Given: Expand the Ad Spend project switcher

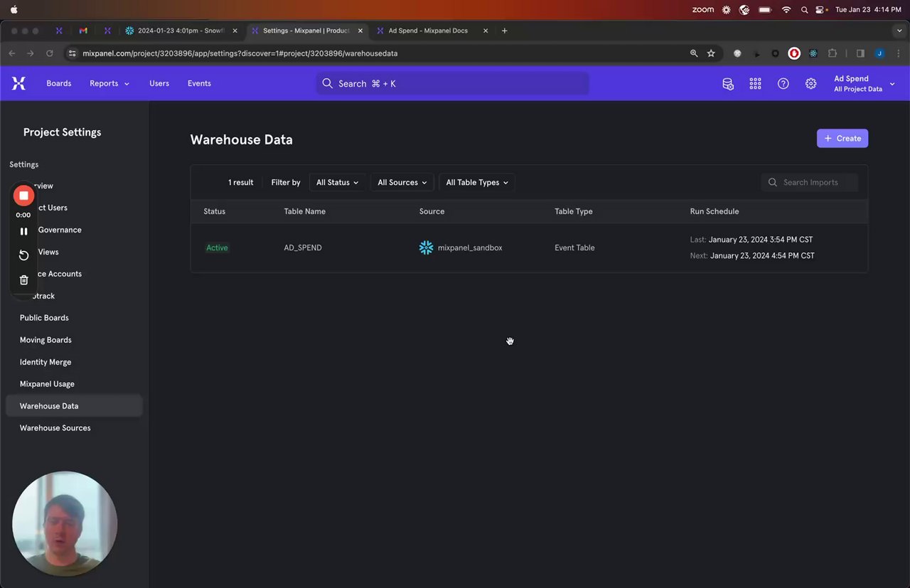Looking at the screenshot, I should coord(864,84).
